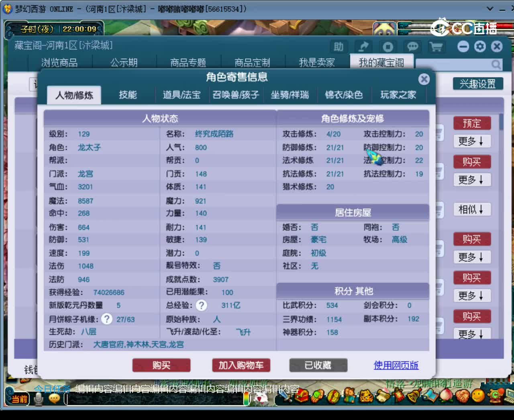Open the 召唤兽/孩子 tab

click(236, 95)
